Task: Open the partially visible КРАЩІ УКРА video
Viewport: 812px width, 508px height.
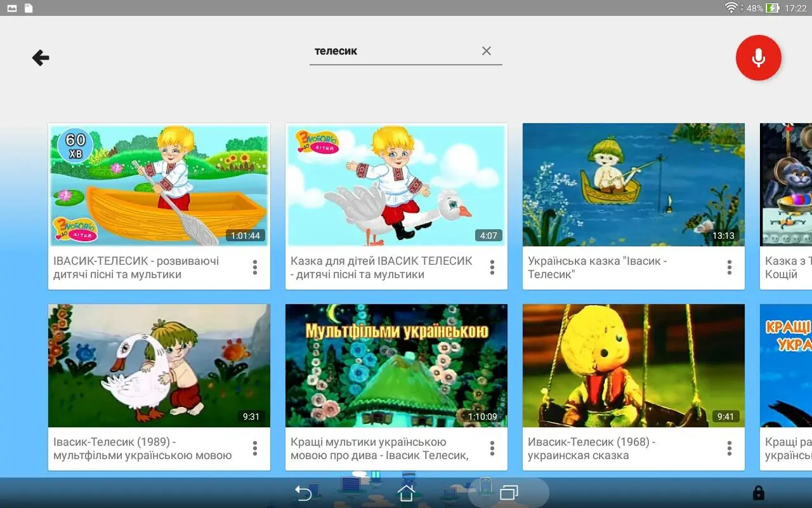Action: click(x=786, y=387)
